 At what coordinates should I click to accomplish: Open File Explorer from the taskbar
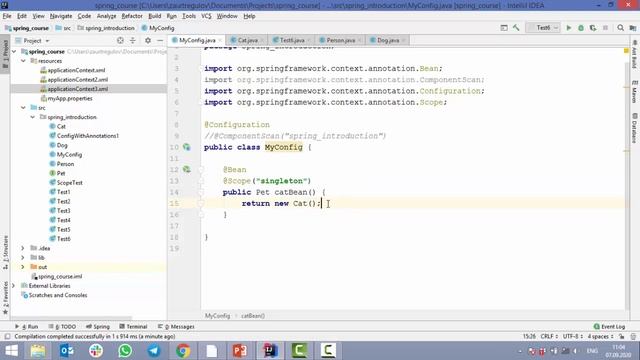(x=38, y=351)
